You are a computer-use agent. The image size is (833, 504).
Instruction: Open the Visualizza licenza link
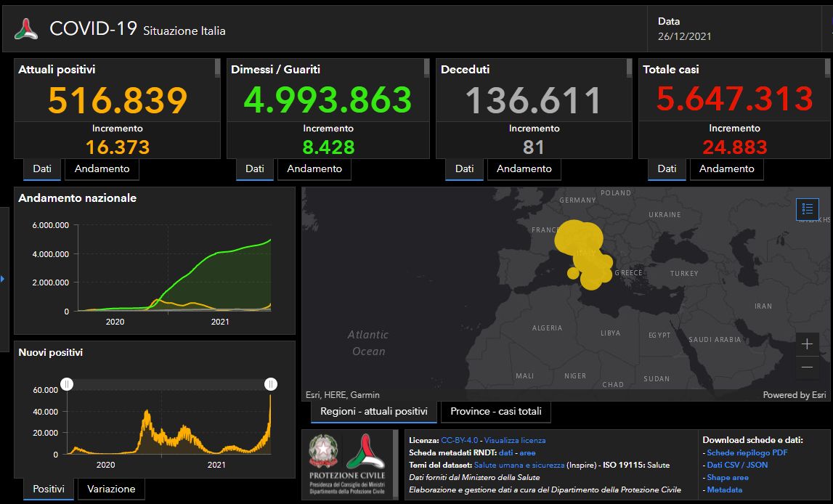click(515, 440)
